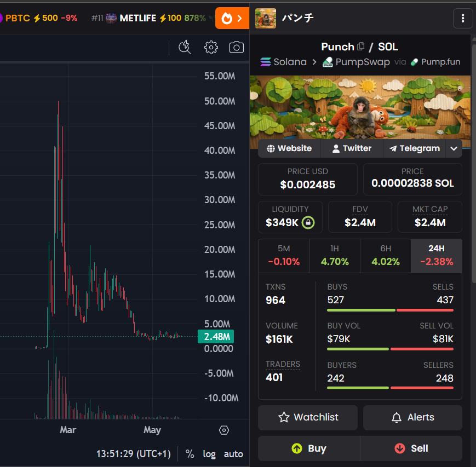Screen dimensions: 476x467
Task: Click the METLIFE token icon
Action: click(x=111, y=18)
